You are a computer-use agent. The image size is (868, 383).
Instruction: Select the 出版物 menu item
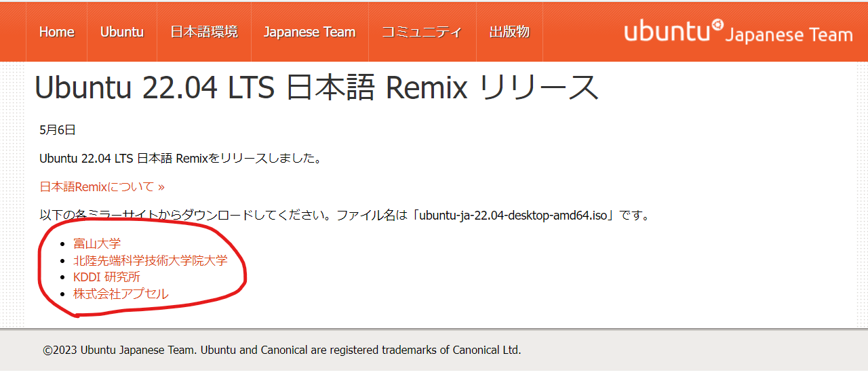tap(509, 32)
